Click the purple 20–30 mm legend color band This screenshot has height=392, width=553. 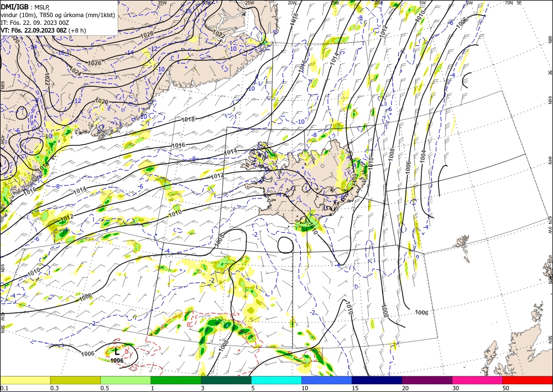click(x=427, y=380)
